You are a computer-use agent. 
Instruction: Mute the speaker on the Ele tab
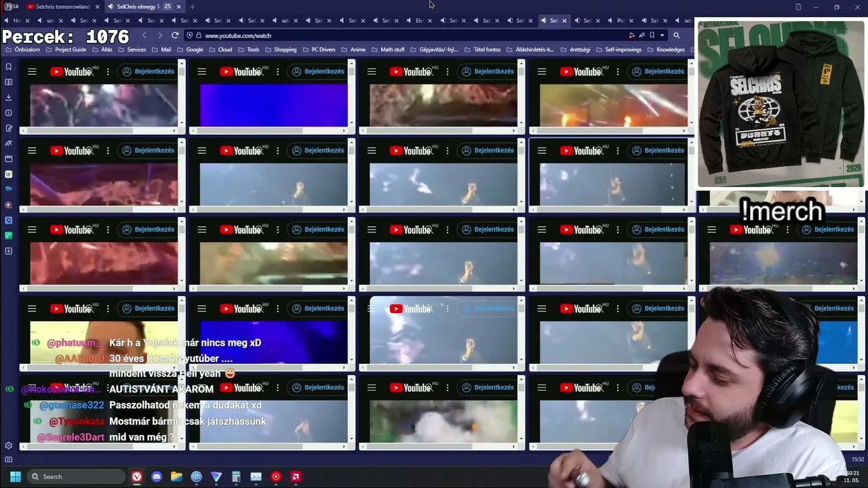point(410,21)
